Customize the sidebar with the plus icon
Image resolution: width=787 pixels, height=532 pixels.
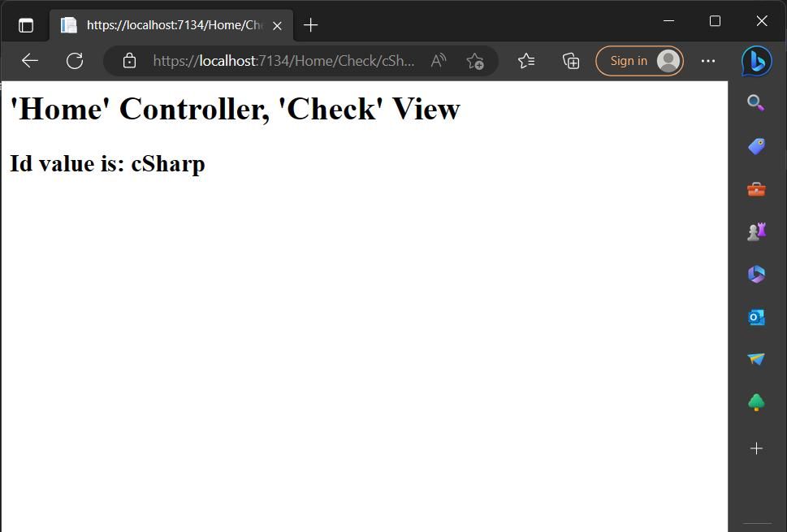[x=756, y=448]
